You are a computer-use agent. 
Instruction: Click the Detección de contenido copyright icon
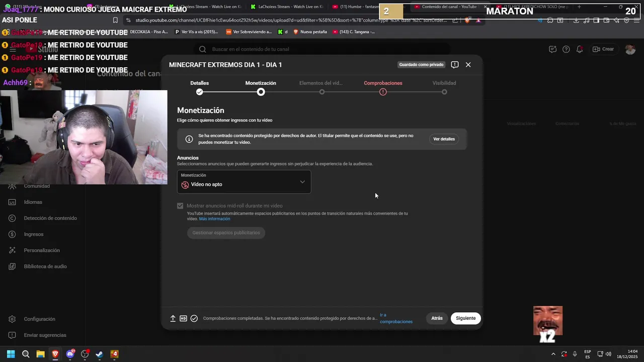click(x=13, y=218)
